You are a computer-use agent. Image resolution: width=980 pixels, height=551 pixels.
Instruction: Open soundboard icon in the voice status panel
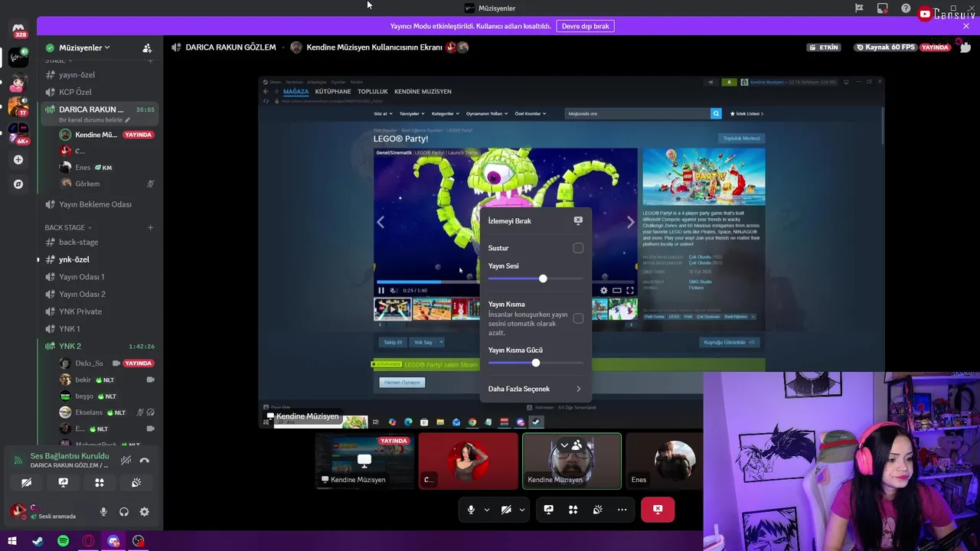click(x=136, y=483)
